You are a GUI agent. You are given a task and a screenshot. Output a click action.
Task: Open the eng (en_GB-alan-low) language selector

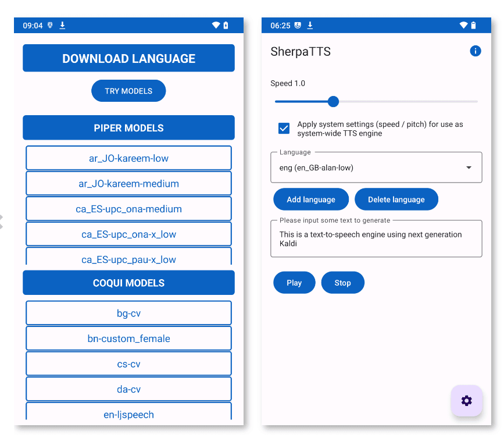[376, 167]
